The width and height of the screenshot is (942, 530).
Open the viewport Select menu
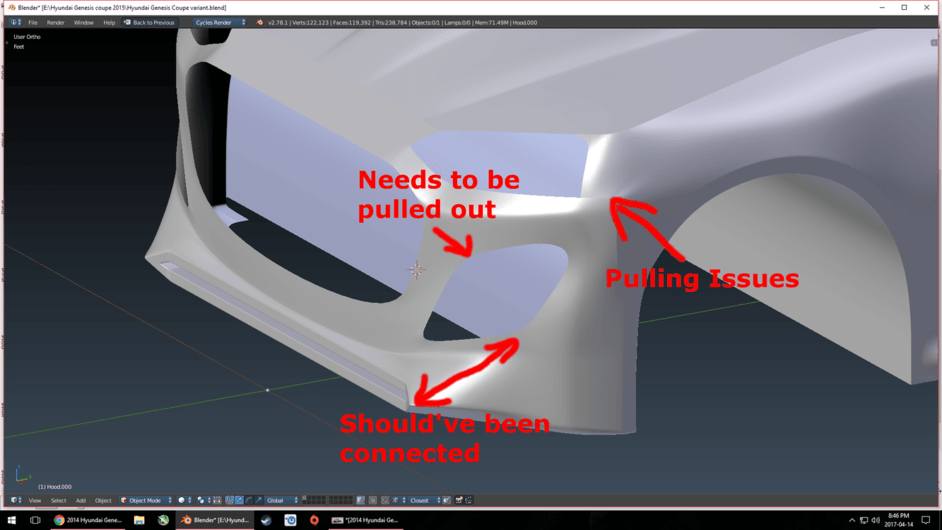[x=58, y=500]
